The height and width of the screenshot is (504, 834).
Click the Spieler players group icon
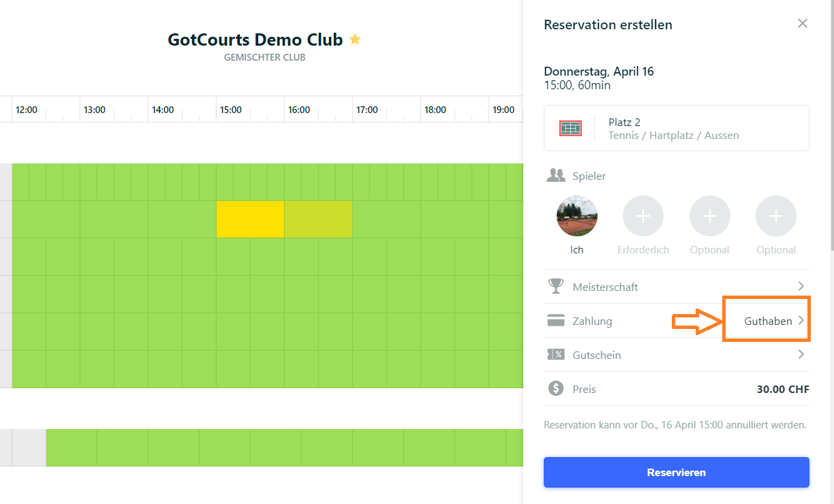coord(556,176)
